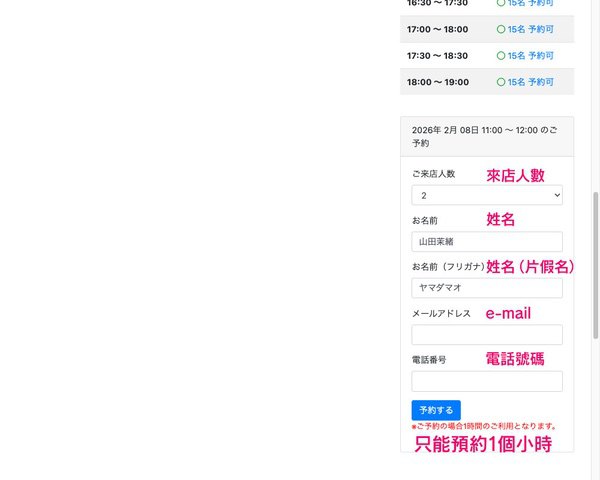
Task: Click the empty メールアドレス input field
Action: tap(487, 334)
